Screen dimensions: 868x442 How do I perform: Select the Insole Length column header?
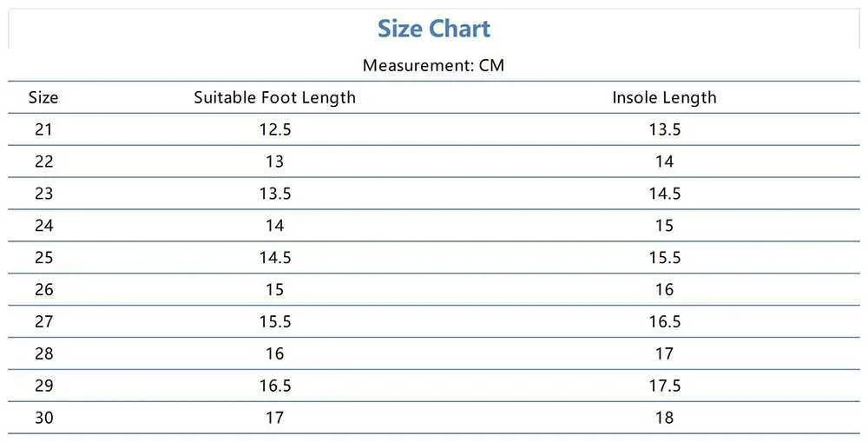click(x=664, y=97)
